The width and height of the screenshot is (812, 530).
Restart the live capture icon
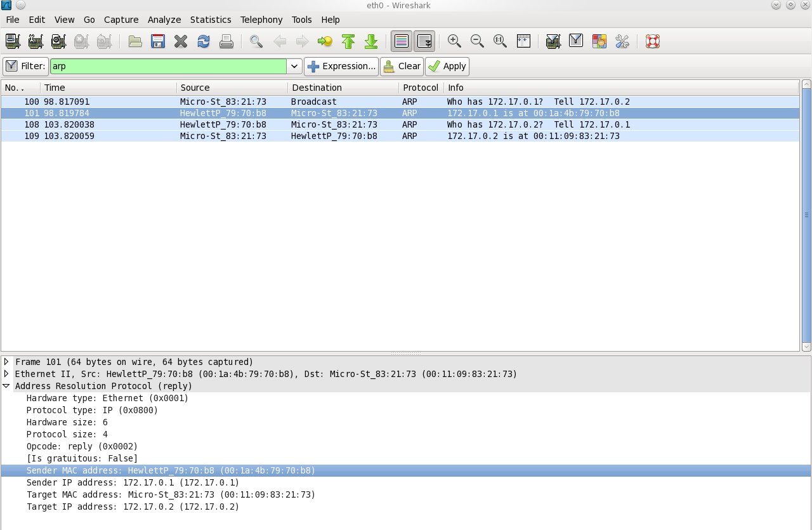pyautogui.click(x=104, y=42)
